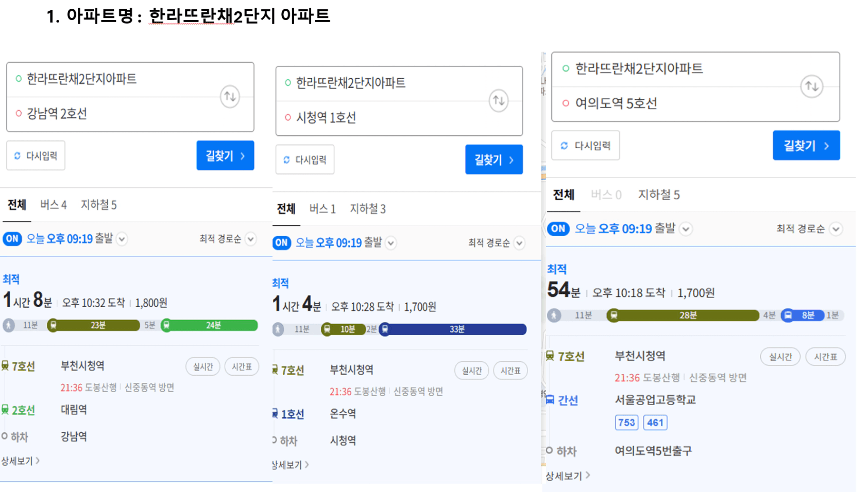Click blue bus icon on 8분 segment
Screen dimensions: 868x492
tap(788, 315)
